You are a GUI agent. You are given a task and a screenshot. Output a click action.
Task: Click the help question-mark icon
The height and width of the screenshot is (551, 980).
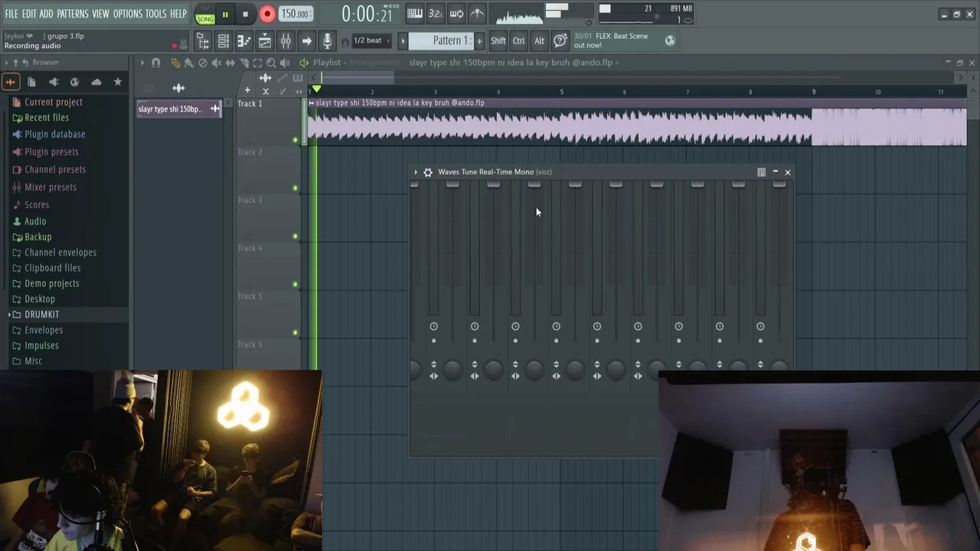(560, 41)
